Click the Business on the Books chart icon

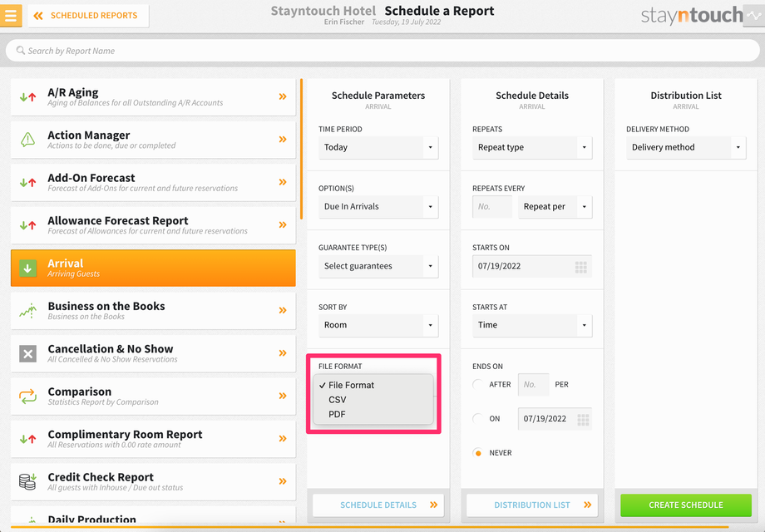point(27,311)
